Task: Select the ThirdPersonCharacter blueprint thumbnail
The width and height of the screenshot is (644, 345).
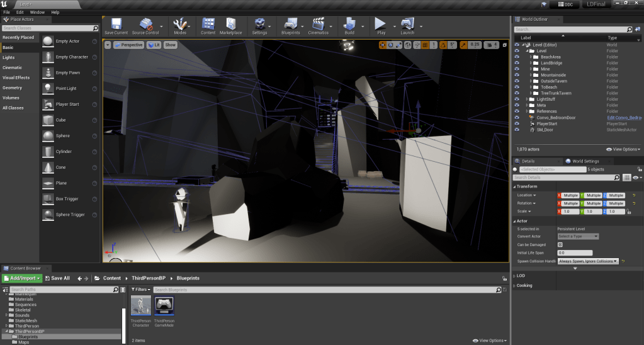Action: (x=141, y=306)
